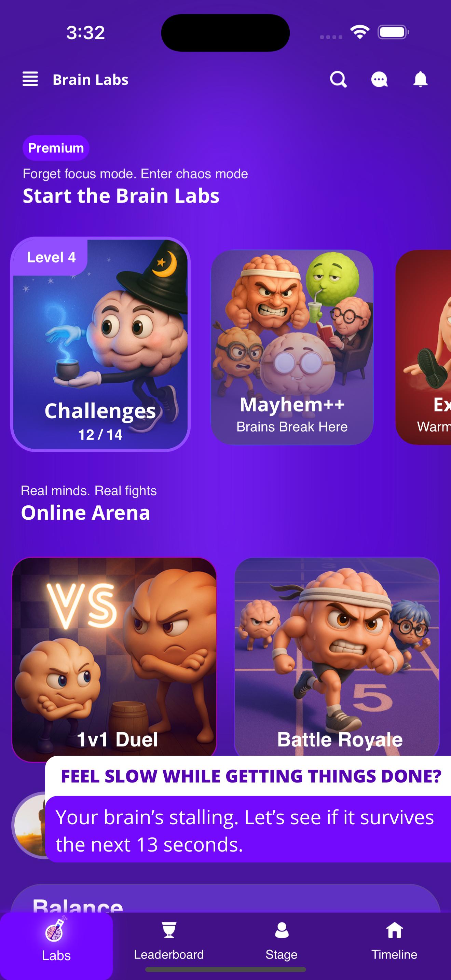Image resolution: width=451 pixels, height=980 pixels.
Task: Tap the Level 4 label
Action: coord(51,257)
